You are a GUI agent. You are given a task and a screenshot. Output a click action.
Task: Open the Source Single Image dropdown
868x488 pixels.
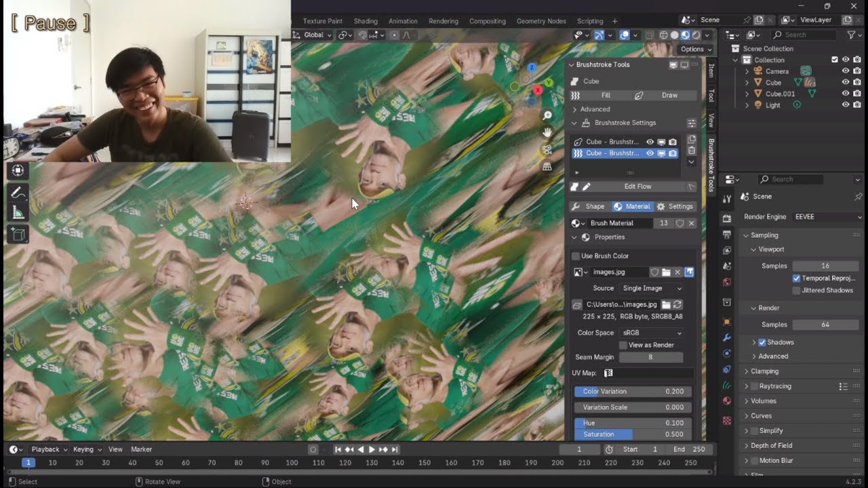(x=652, y=288)
